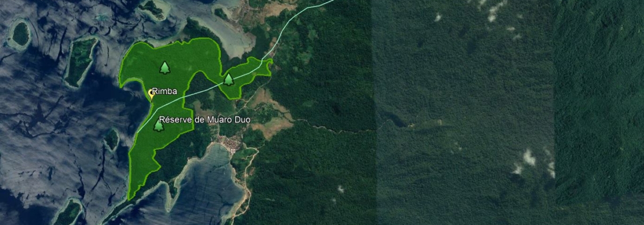Select the tiny island just west of reserve's southern part
The width and height of the screenshot is (644, 225).
click(111, 140)
